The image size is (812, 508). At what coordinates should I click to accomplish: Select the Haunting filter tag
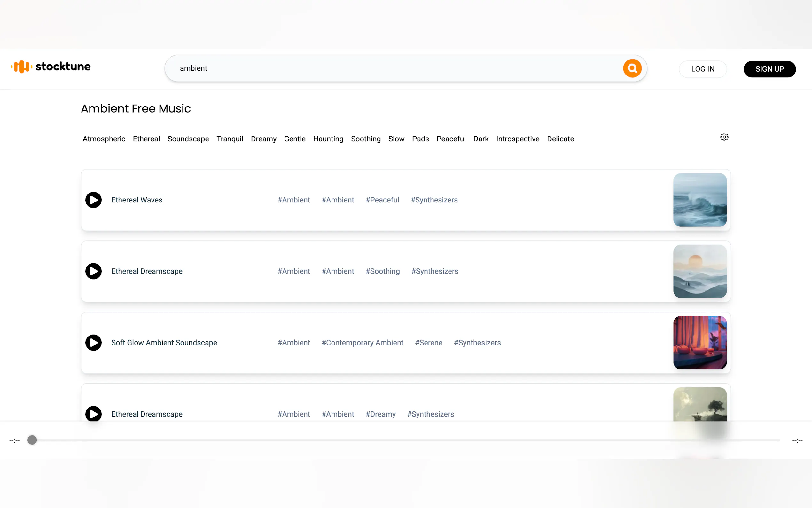[328, 139]
